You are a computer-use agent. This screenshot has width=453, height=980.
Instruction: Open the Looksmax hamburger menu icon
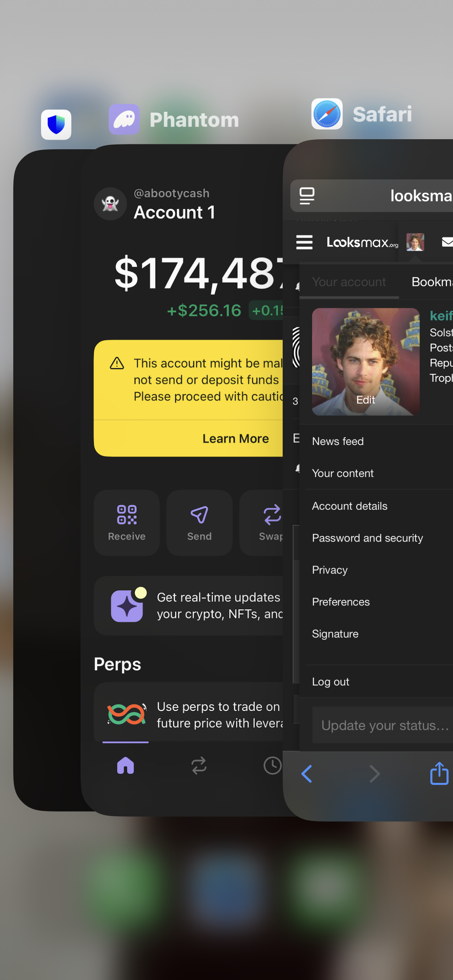(x=304, y=242)
